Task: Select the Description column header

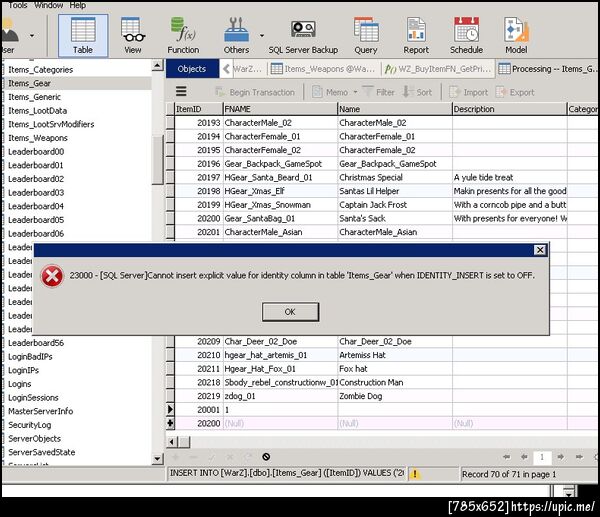Action: 509,109
